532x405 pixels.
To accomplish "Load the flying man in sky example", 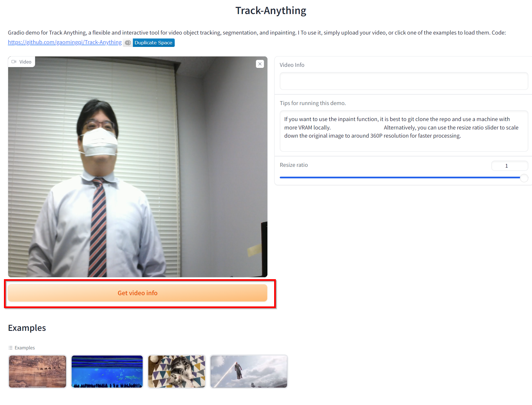I will coord(249,371).
